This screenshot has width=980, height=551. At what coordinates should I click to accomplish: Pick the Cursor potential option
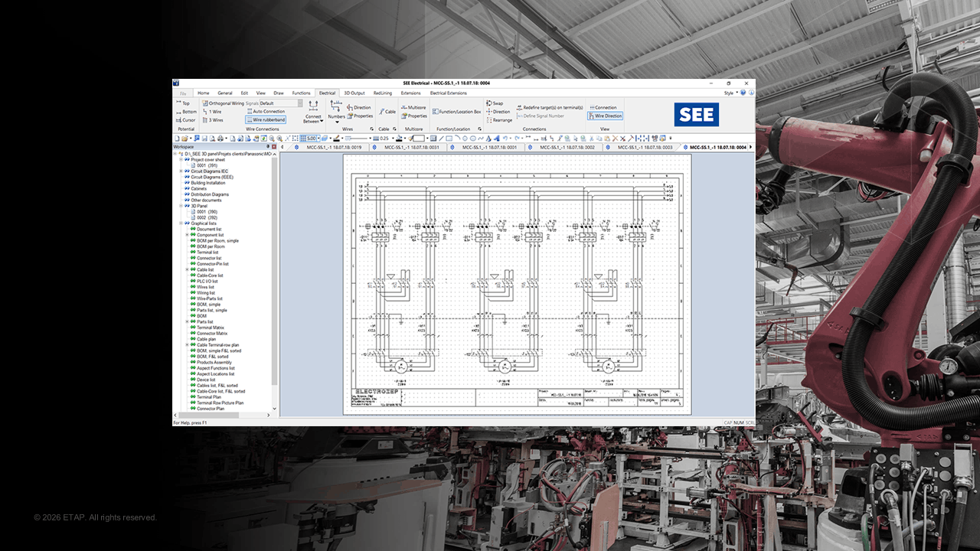pos(185,120)
